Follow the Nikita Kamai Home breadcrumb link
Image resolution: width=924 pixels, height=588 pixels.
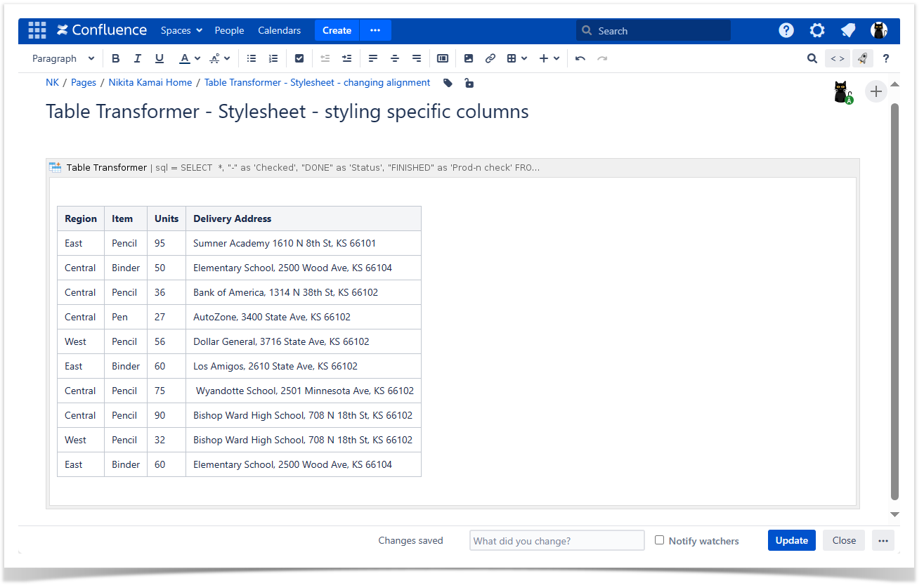click(150, 82)
